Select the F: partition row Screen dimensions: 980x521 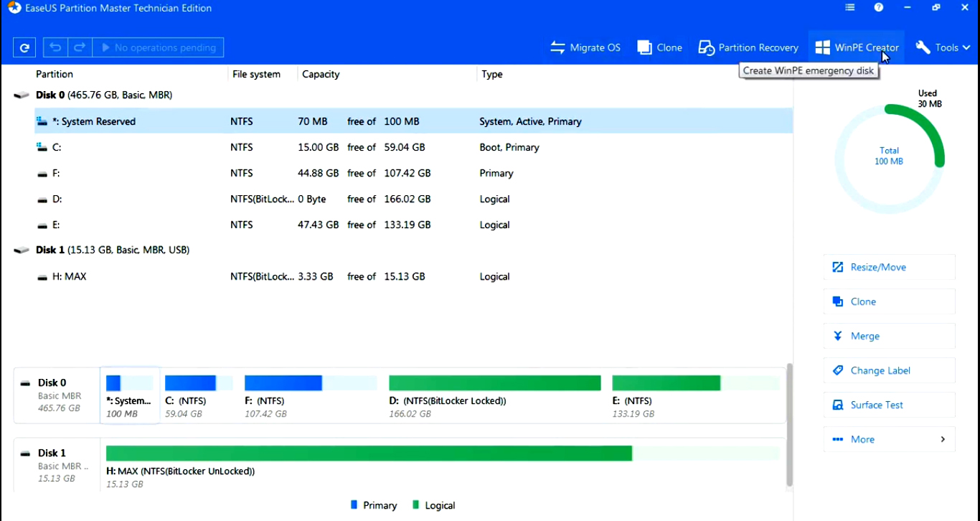coord(413,173)
